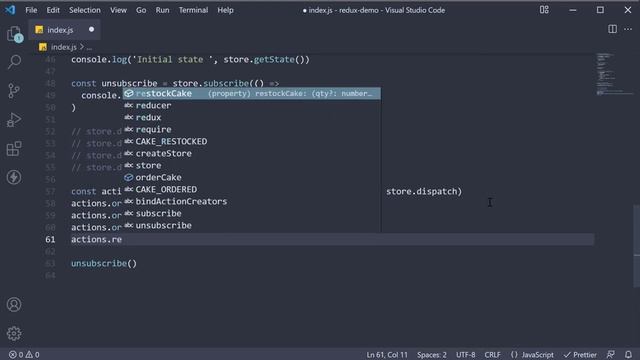Click the vertical scrollbar thumb in editor

click(637, 246)
